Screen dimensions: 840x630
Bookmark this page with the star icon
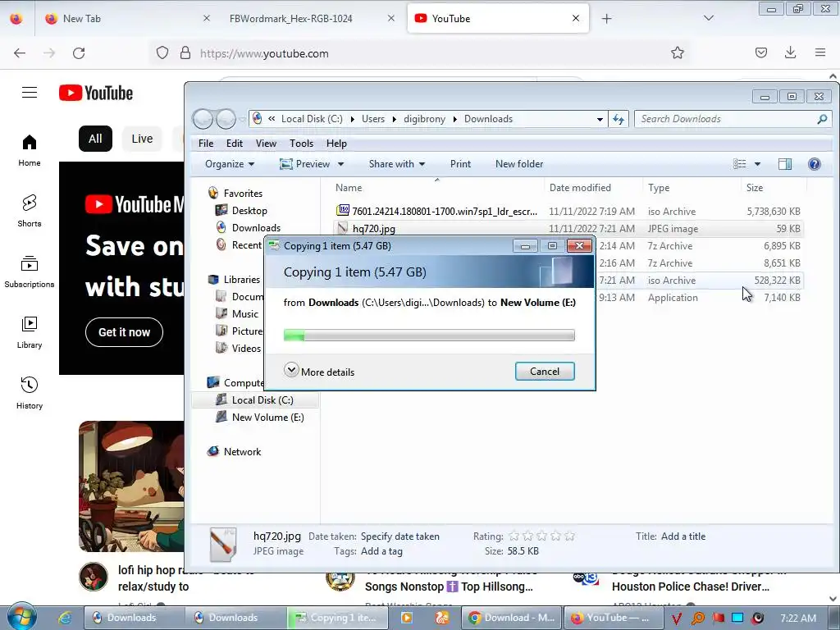click(x=677, y=52)
